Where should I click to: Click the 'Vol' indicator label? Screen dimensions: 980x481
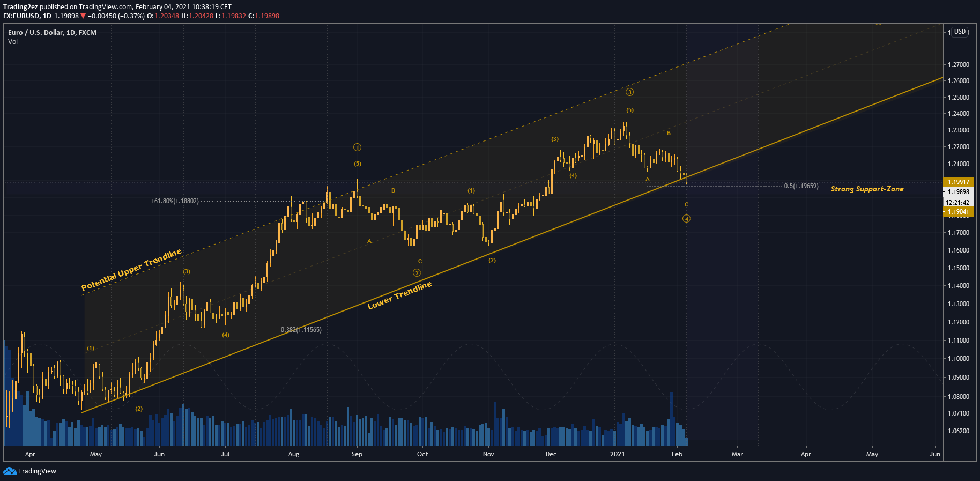pos(13,42)
